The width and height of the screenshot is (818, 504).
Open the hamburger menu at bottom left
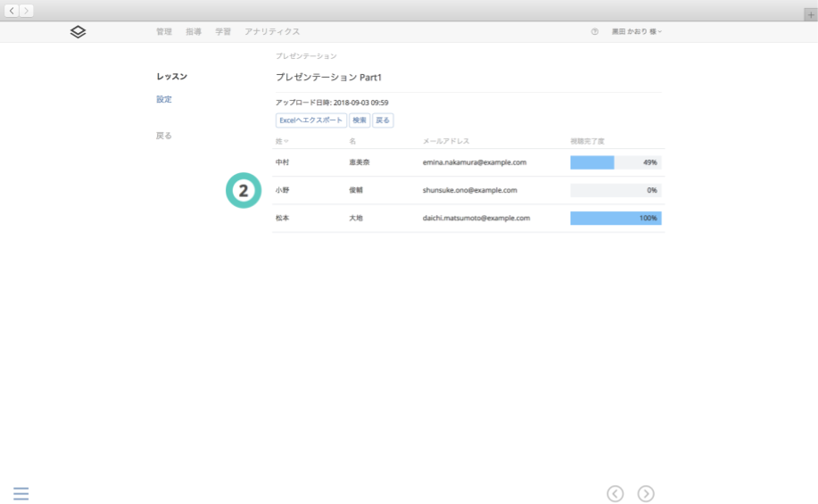21,493
